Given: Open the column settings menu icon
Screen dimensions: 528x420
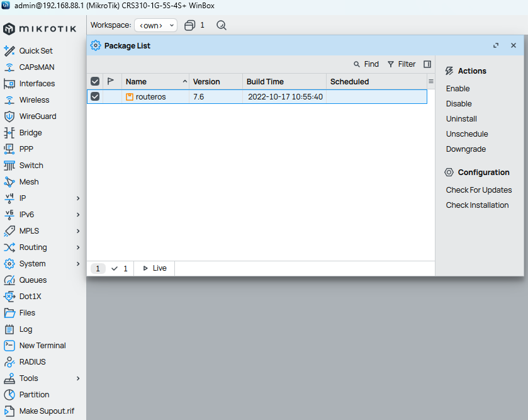Looking at the screenshot, I should click(x=431, y=81).
